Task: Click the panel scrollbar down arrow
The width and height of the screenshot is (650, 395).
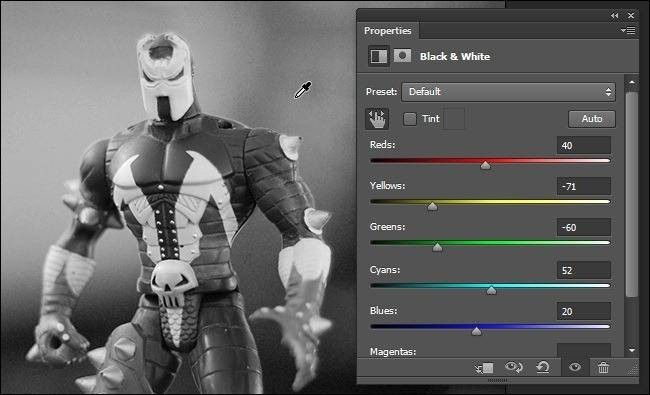Action: pyautogui.click(x=631, y=351)
